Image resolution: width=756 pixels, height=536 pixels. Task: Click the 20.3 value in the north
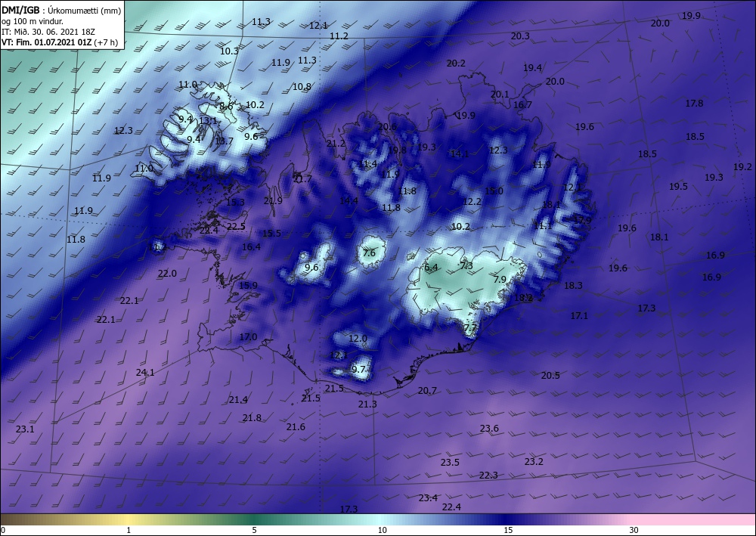[x=520, y=36]
